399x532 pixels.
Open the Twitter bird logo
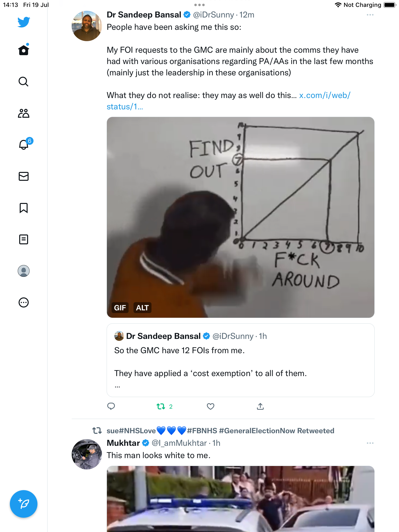tap(24, 22)
